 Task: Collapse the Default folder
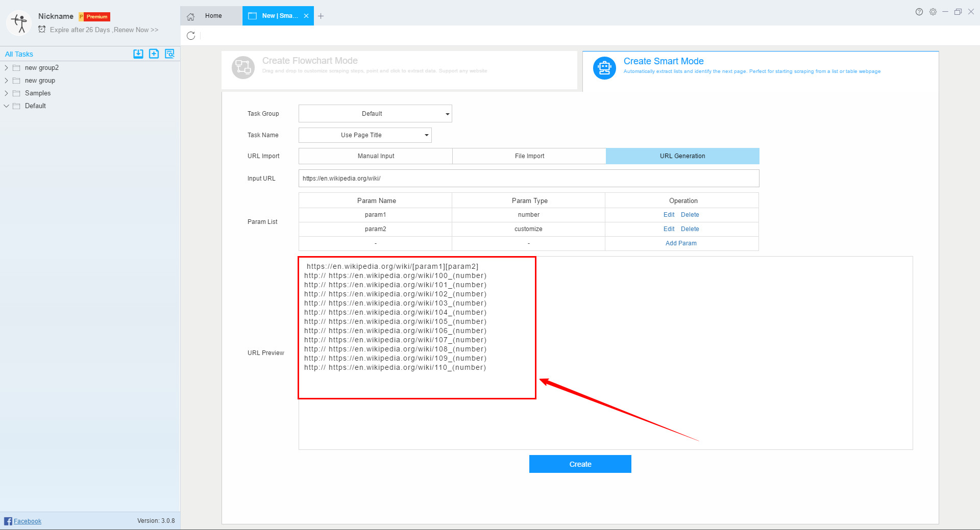(6, 106)
